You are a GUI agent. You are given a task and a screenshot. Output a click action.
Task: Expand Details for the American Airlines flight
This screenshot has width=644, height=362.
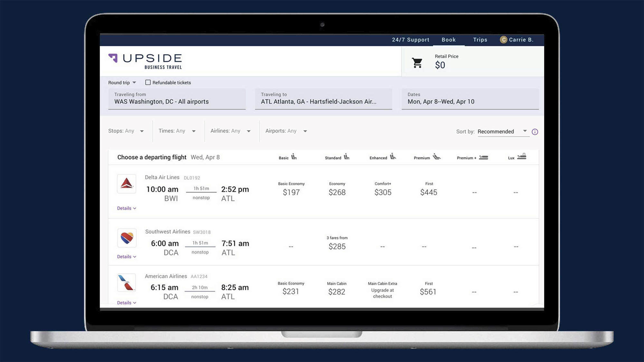pyautogui.click(x=127, y=303)
